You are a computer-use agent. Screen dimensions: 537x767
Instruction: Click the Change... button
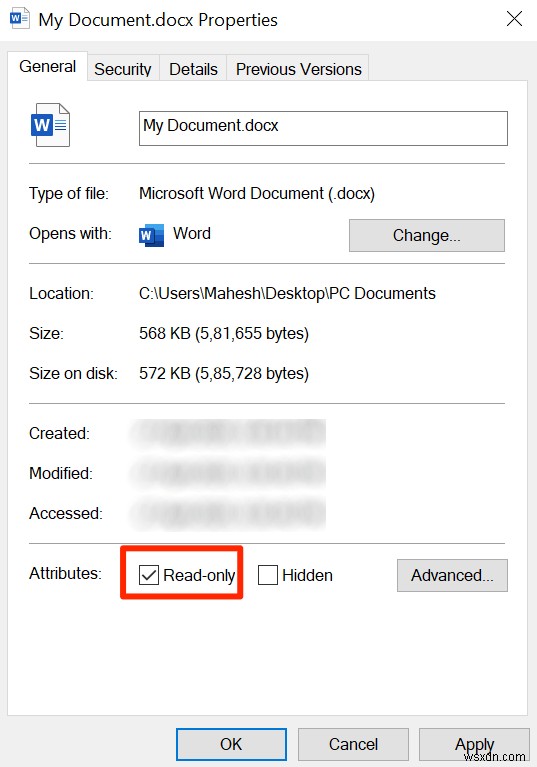426,235
